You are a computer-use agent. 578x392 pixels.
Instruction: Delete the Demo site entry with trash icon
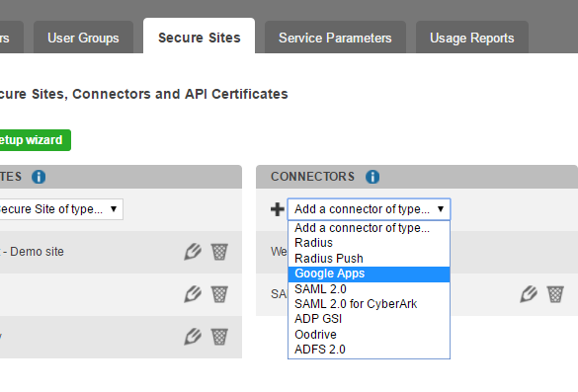tap(219, 252)
